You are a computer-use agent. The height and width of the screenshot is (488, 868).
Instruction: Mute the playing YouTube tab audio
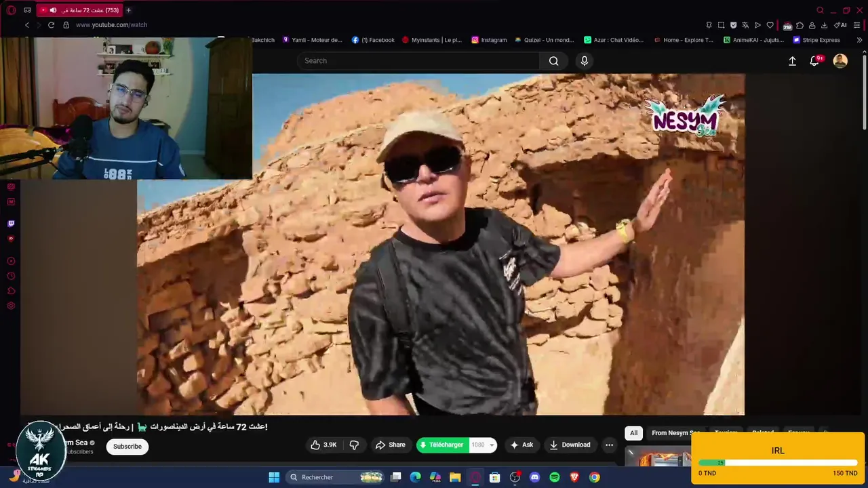53,10
